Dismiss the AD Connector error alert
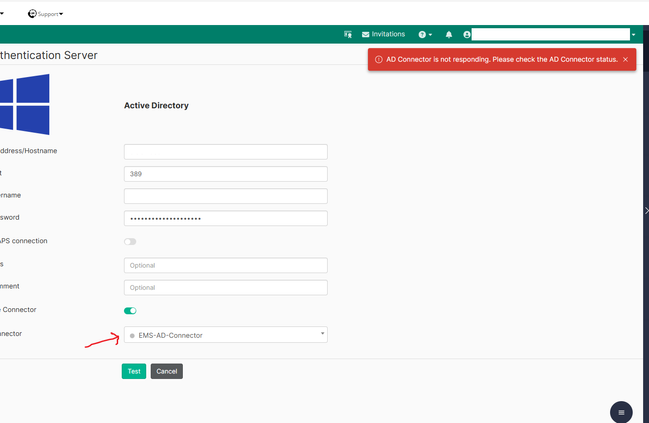Viewport: 649px width, 423px height. tap(625, 60)
